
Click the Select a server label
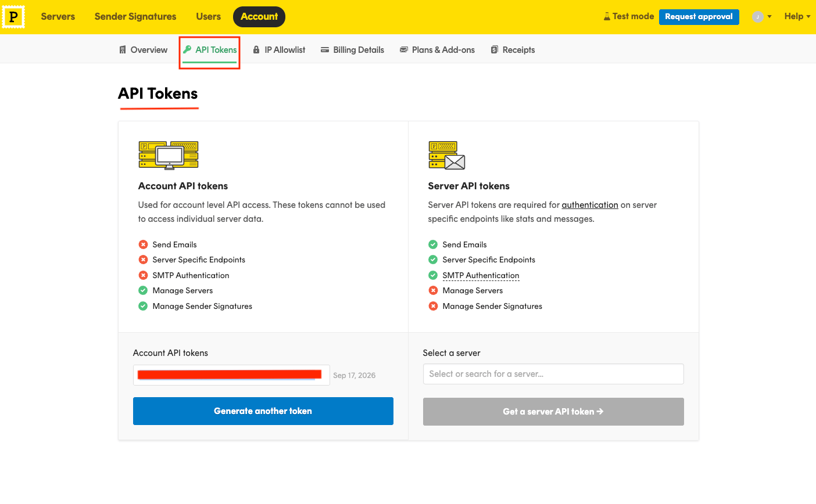[452, 353]
